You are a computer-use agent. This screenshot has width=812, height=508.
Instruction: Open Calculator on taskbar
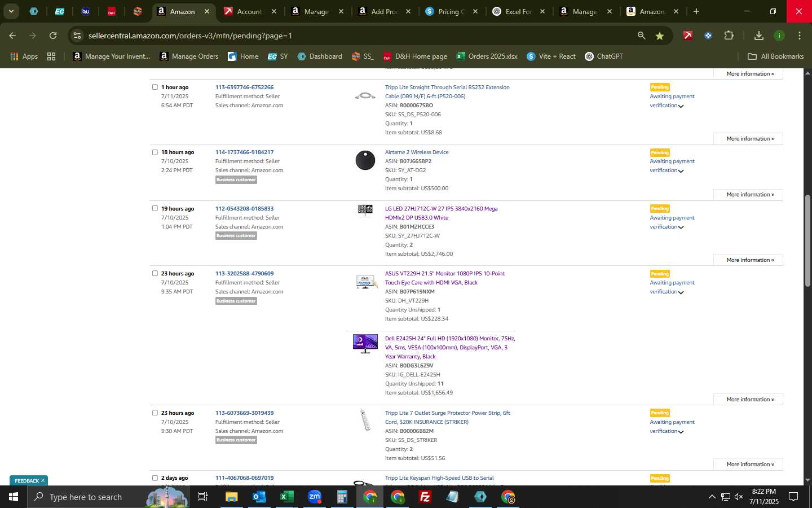[x=342, y=497]
